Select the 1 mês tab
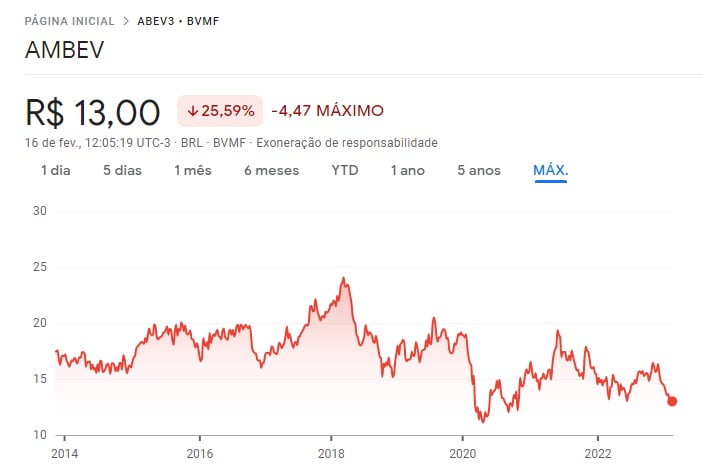Image resolution: width=703 pixels, height=475 pixels. (193, 170)
